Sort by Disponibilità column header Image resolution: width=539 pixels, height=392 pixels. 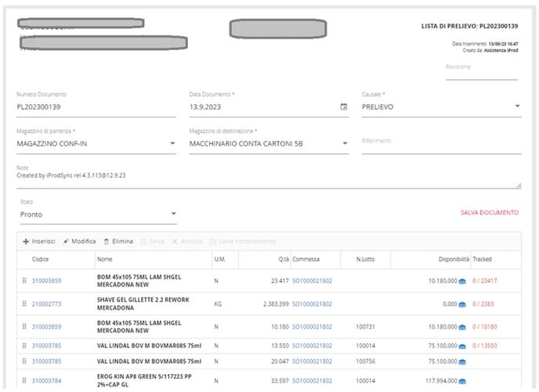pos(454,260)
